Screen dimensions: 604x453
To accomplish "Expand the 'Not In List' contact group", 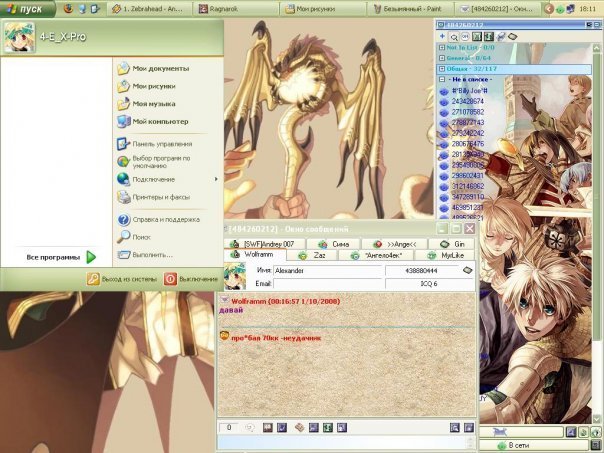I will (441, 47).
